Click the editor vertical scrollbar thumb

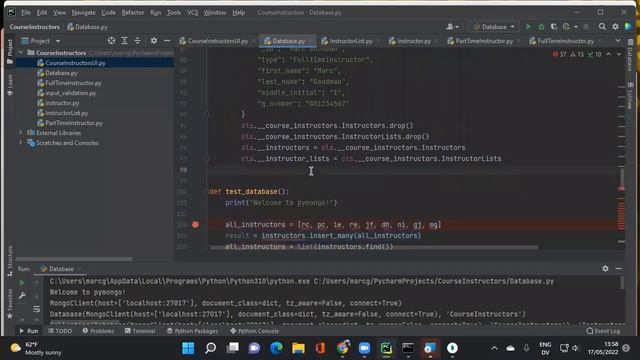point(622,178)
